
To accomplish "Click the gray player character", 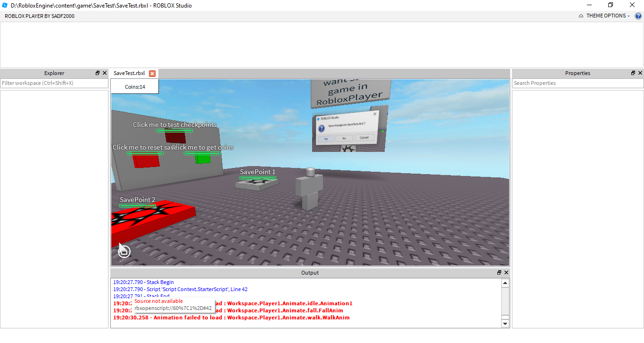I will 309,189.
